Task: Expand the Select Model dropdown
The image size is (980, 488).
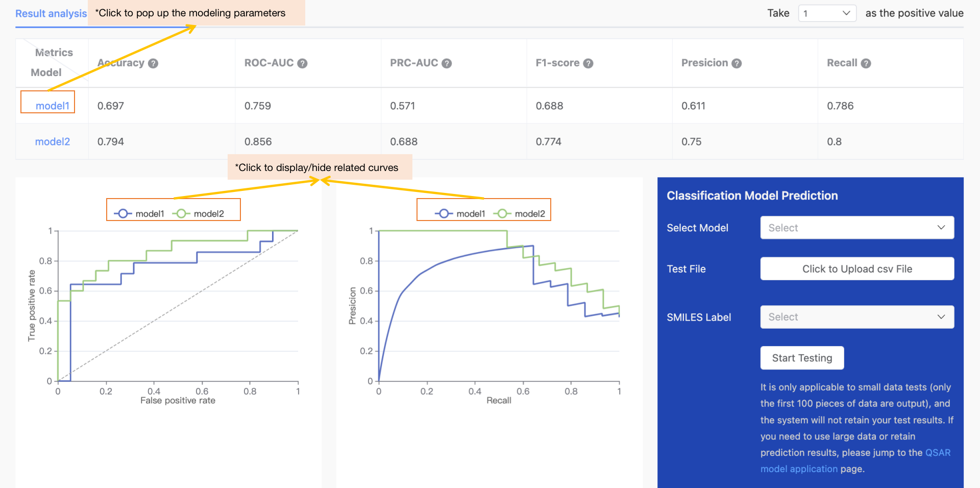Action: click(x=857, y=228)
